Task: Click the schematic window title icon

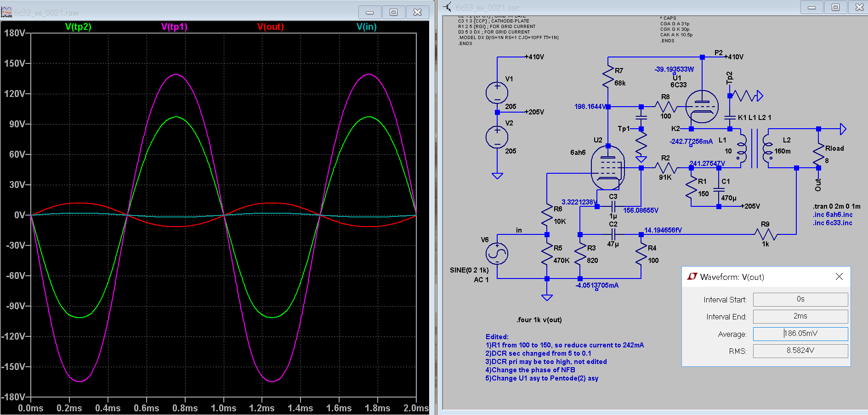Action: point(447,7)
